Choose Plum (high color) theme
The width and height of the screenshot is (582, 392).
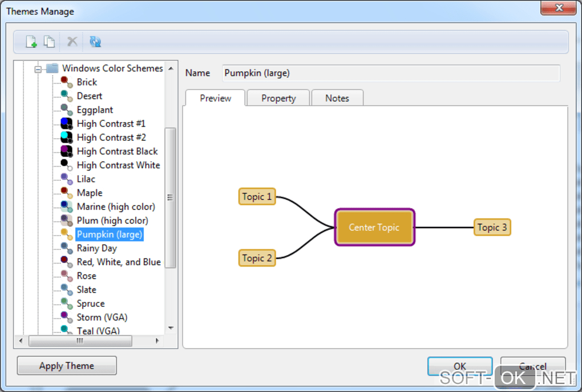(x=112, y=220)
